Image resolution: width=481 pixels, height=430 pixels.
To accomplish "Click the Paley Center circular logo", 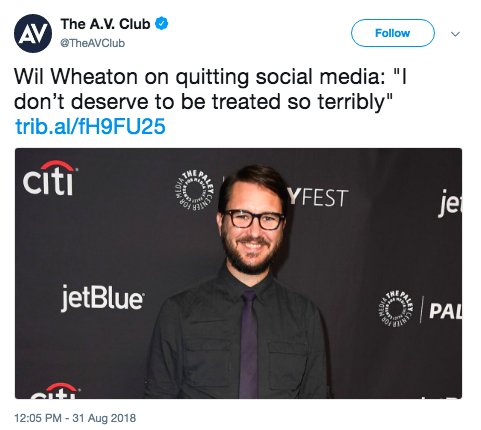I will point(195,191).
